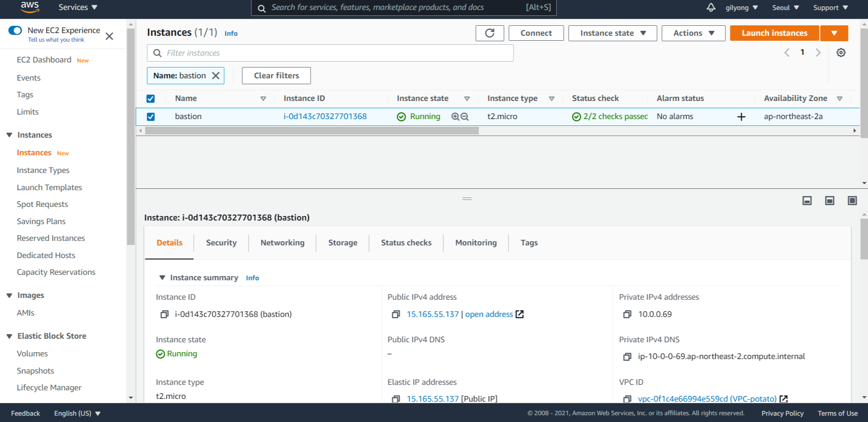Uncheck the bastion instance row checkbox
This screenshot has width=868, height=422.
[x=151, y=117]
